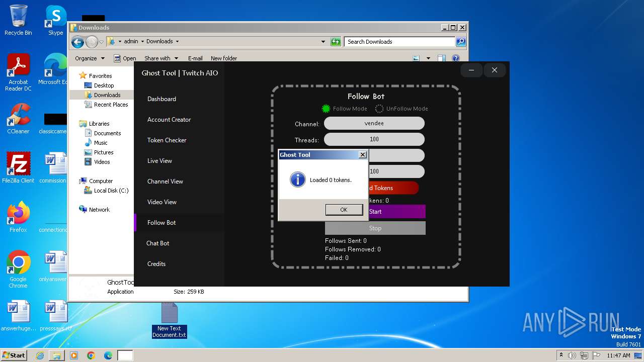Confirm the dialog with OK
The image size is (644, 362).
click(344, 210)
